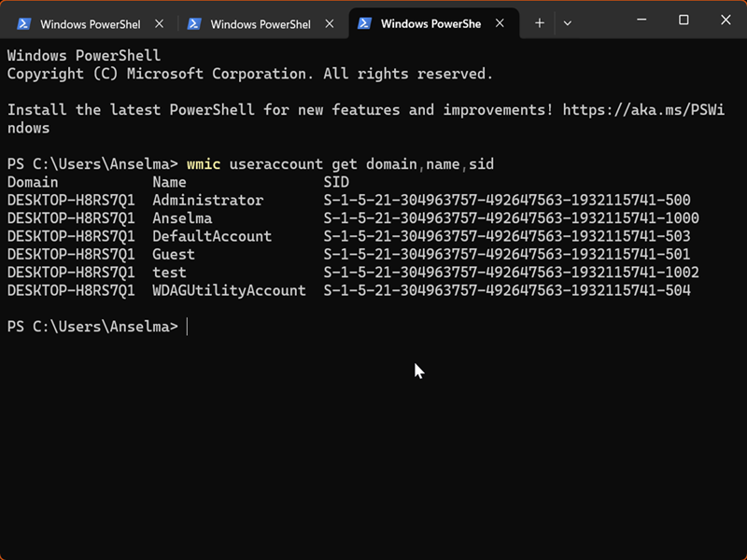Select the third Windows PowerShell tab title
Image resolution: width=747 pixels, height=560 pixels.
pyautogui.click(x=431, y=24)
